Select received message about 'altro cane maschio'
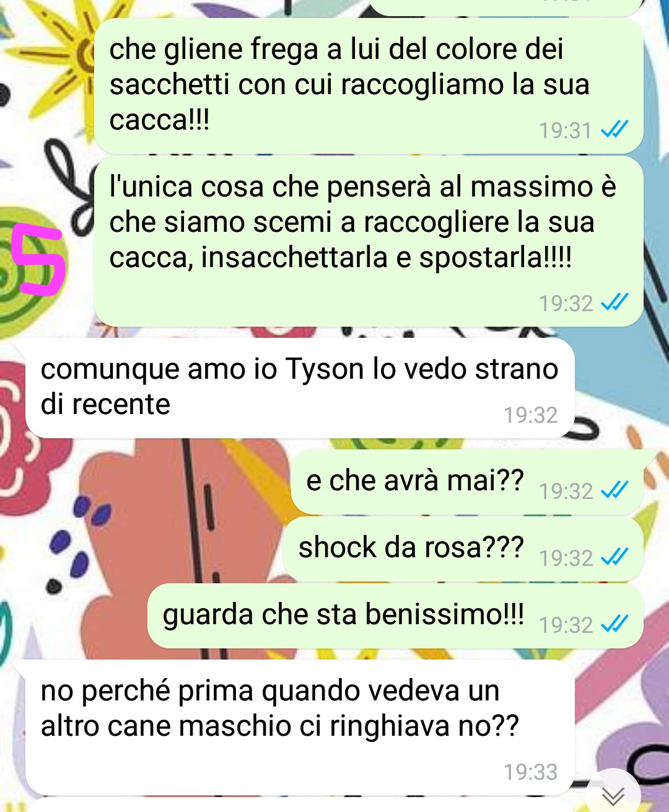Viewport: 669px width, 812px height. (300, 728)
